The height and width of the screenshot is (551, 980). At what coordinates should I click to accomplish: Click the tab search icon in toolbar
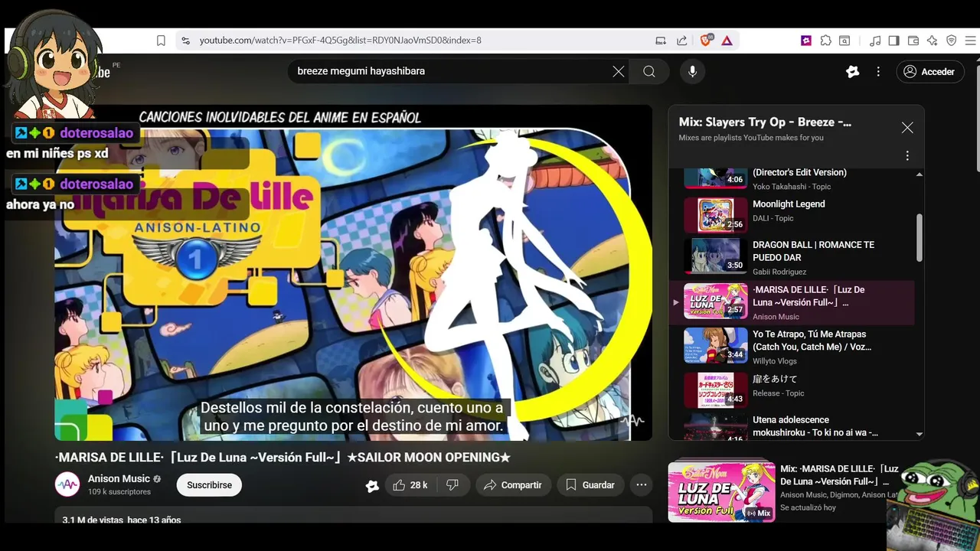(844, 41)
